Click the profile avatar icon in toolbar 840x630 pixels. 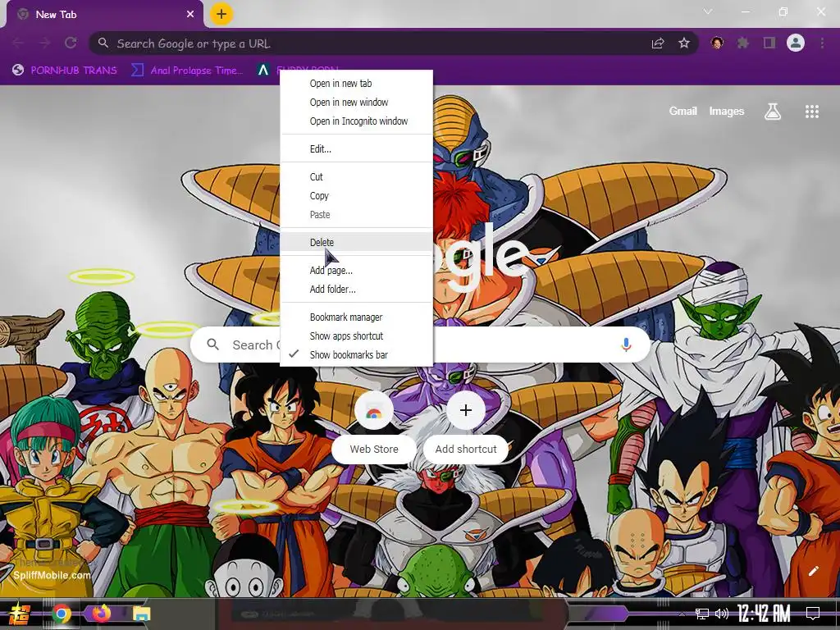[796, 43]
